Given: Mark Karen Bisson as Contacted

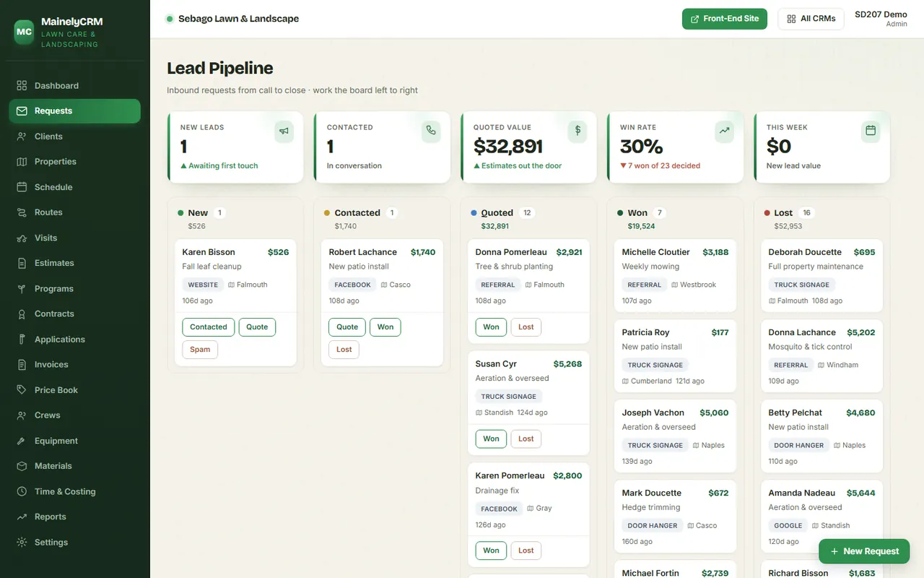Looking at the screenshot, I should click(209, 327).
